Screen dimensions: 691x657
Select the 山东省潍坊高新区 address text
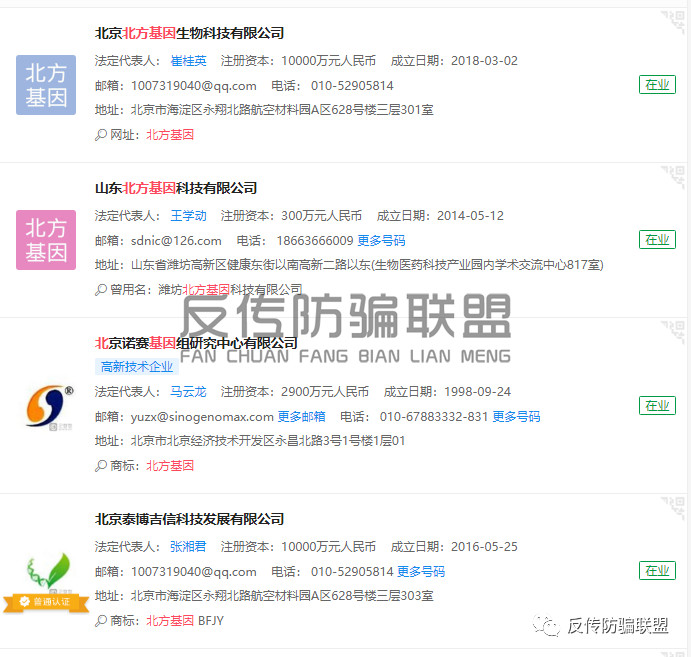(x=368, y=265)
